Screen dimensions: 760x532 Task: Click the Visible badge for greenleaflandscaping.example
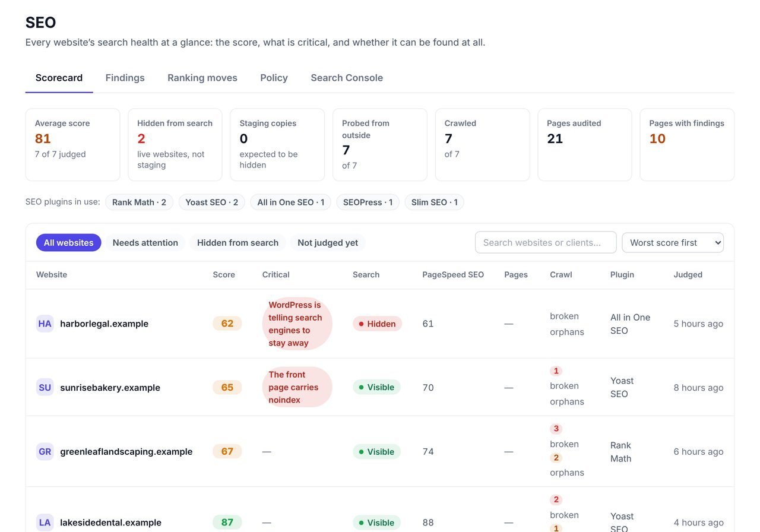click(377, 452)
